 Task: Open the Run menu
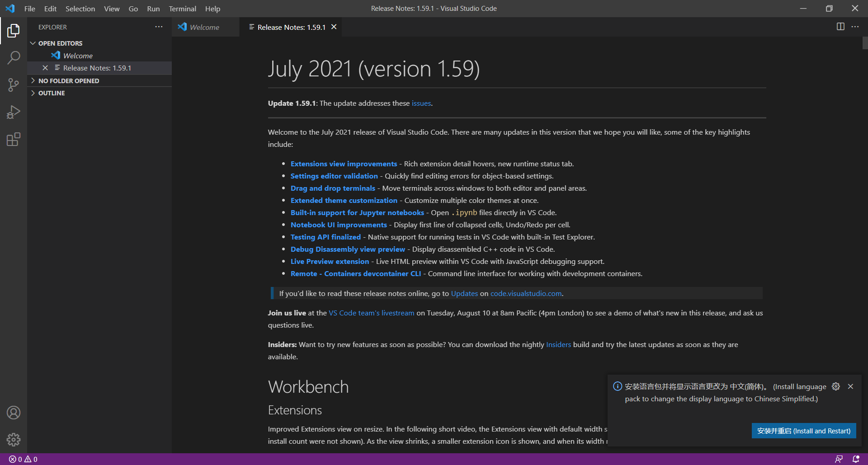[153, 9]
